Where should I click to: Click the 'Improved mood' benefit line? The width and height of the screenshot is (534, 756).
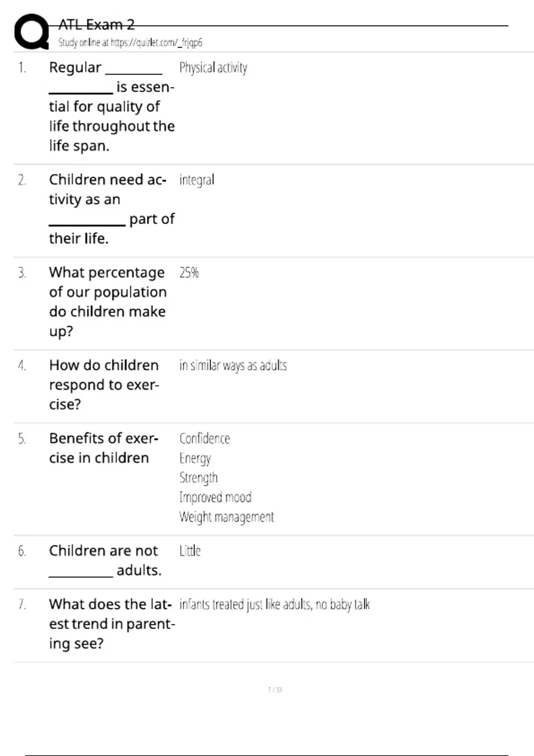[215, 497]
